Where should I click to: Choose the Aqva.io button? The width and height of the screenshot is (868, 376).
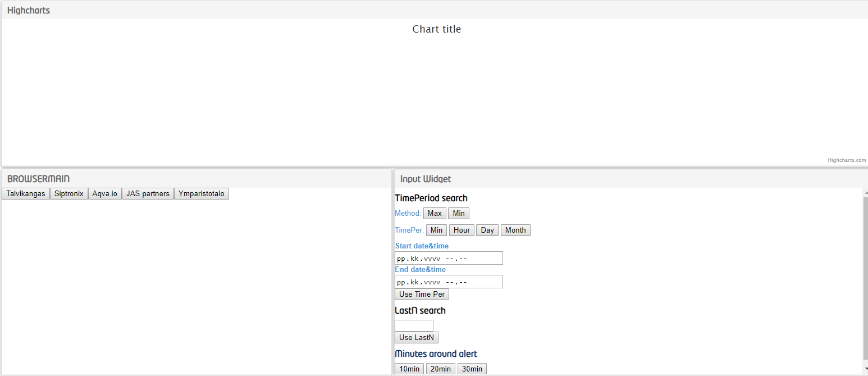pos(105,194)
